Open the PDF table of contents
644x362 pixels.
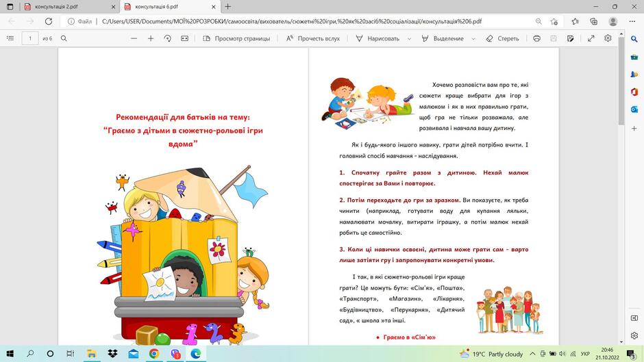10,38
